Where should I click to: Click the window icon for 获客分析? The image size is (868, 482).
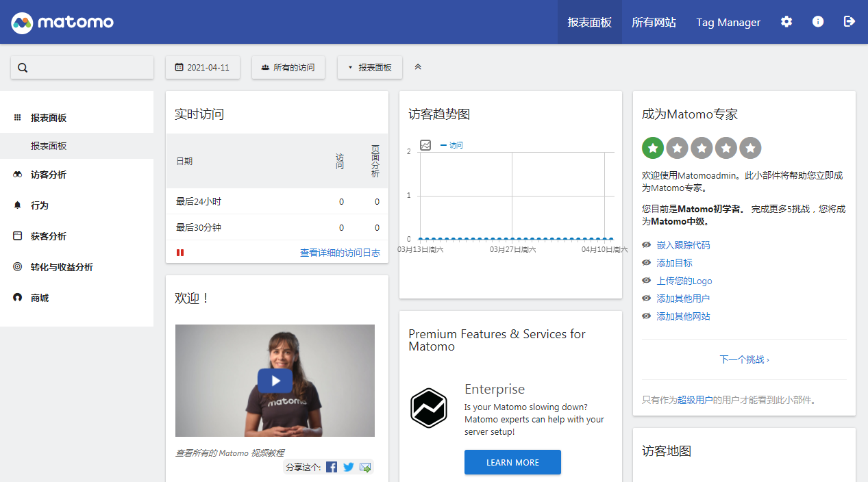tap(18, 236)
